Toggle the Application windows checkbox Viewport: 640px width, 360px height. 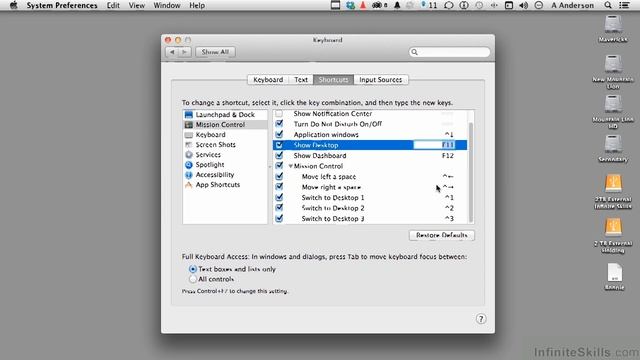279,134
